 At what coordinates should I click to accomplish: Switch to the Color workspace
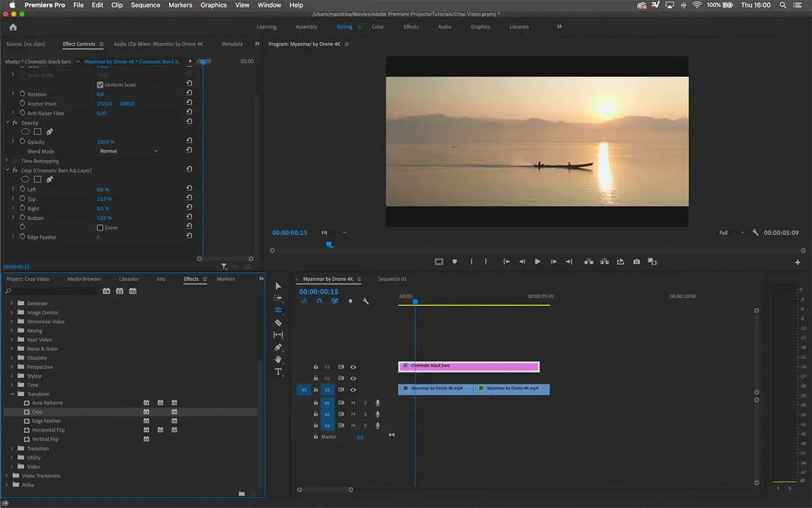click(x=377, y=27)
